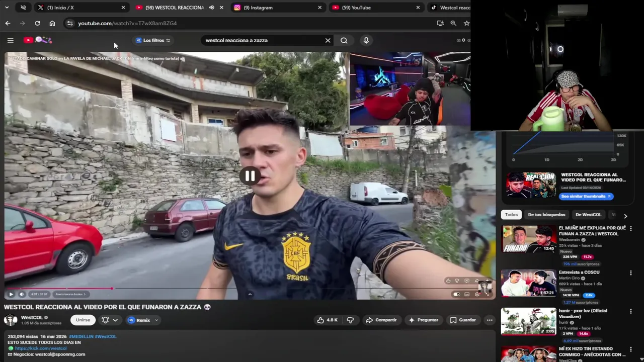Switch to the Instagram tab
The image size is (644, 362).
pyautogui.click(x=278, y=8)
